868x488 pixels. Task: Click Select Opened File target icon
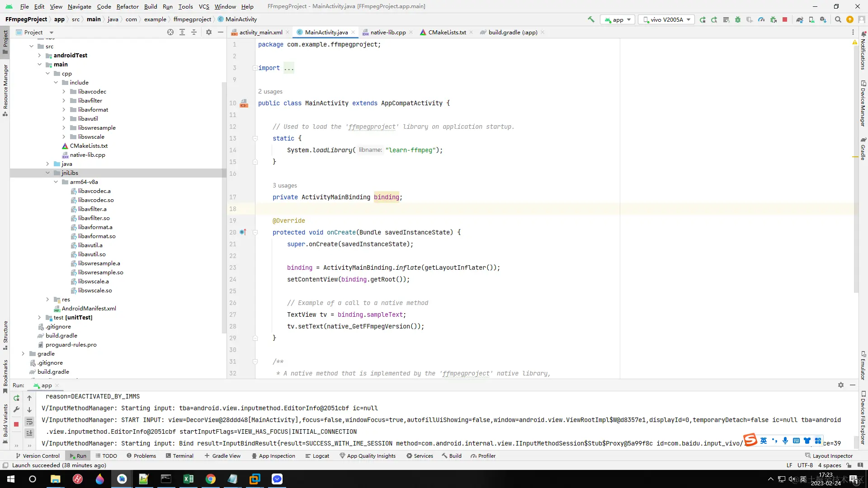pos(170,32)
